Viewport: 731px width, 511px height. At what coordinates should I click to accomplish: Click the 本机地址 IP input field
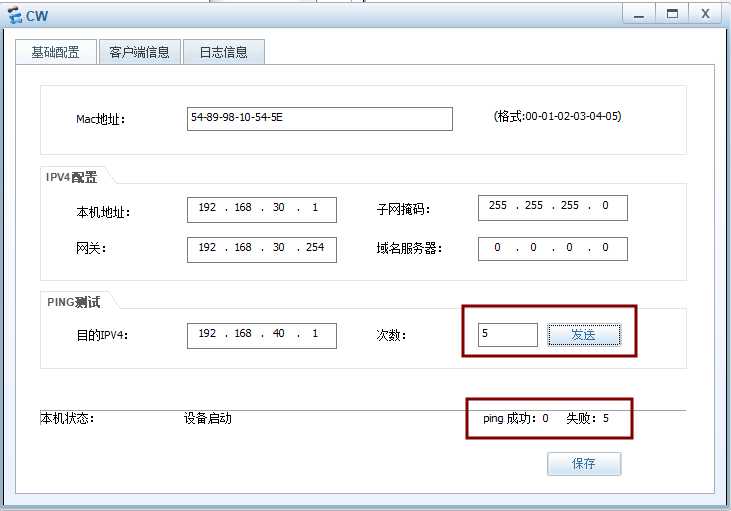(262, 210)
